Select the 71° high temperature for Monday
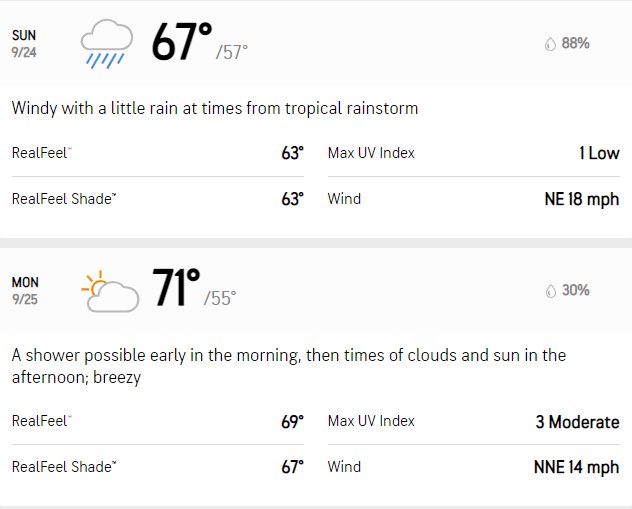This screenshot has height=509, width=632. tap(176, 288)
